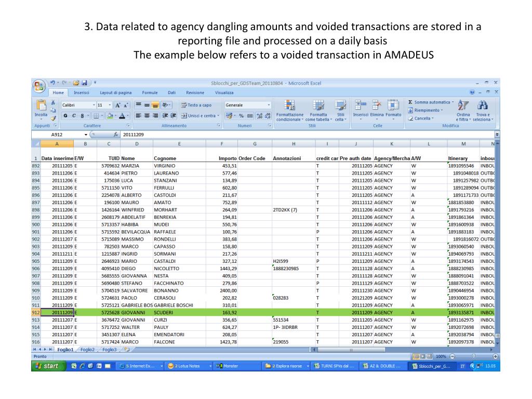Click the zoom slider handle in status bar
This screenshot has height=399, width=532.
(x=474, y=356)
